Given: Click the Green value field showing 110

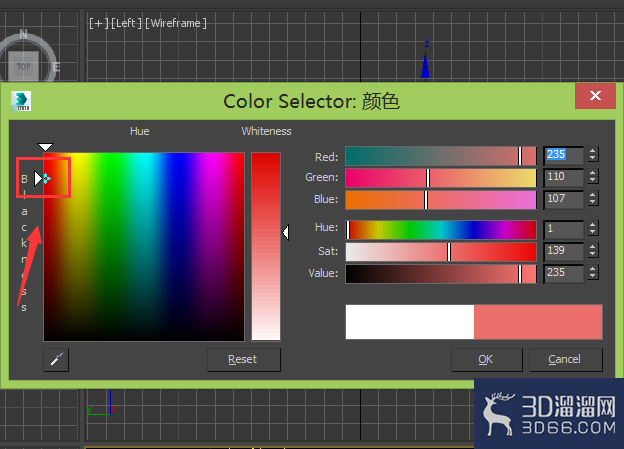Looking at the screenshot, I should [564, 177].
